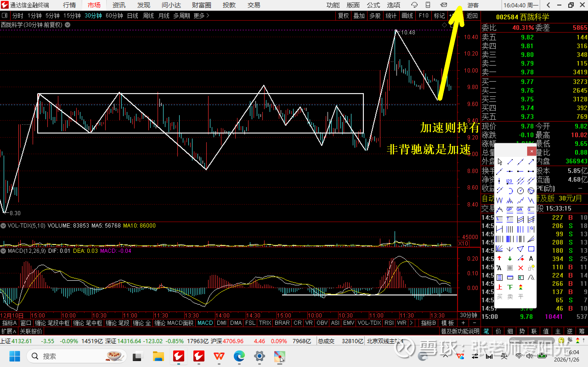588x367 pixels.
Task: Switch to the 60分钟 period tab
Action: 114,16
